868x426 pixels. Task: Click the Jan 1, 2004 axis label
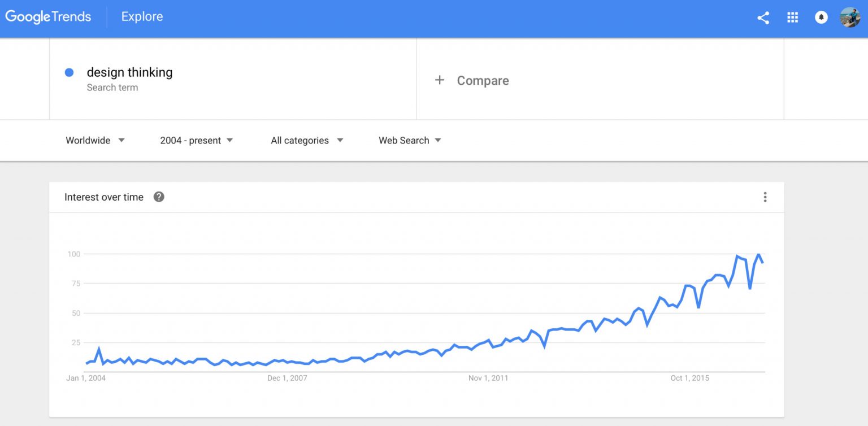point(86,378)
